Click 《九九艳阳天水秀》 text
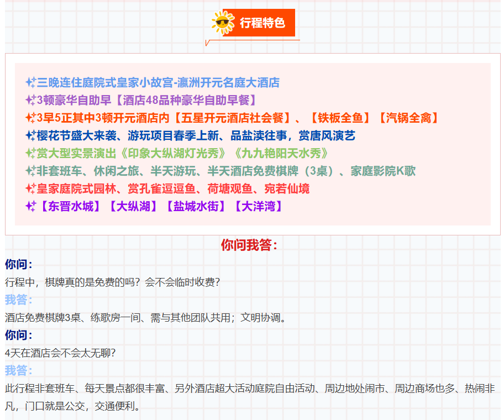Screen dimensions: 504x420 (x=281, y=153)
